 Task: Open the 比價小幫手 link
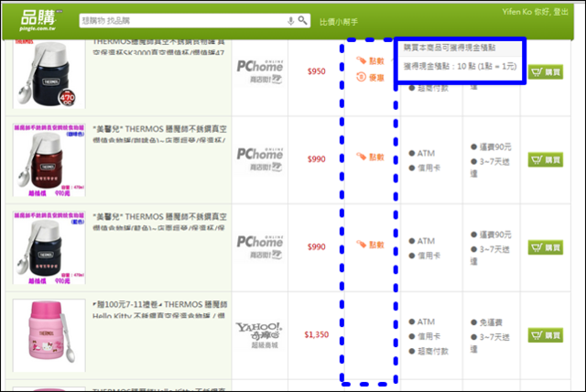[x=339, y=22]
